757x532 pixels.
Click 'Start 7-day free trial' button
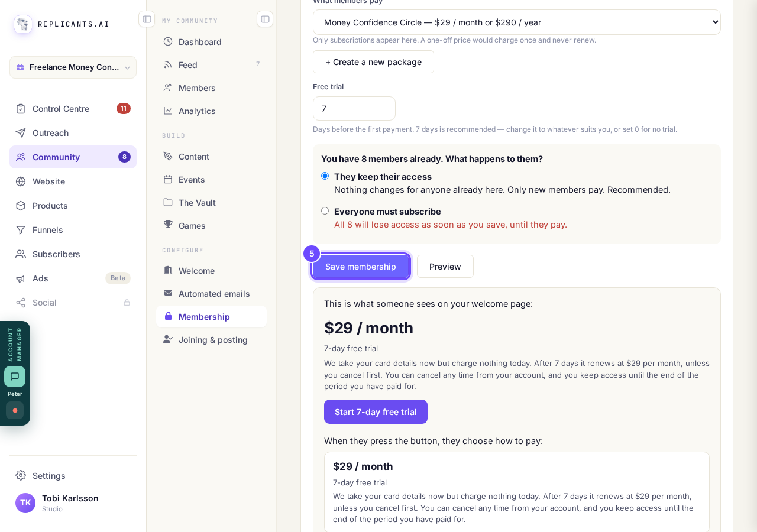376,412
